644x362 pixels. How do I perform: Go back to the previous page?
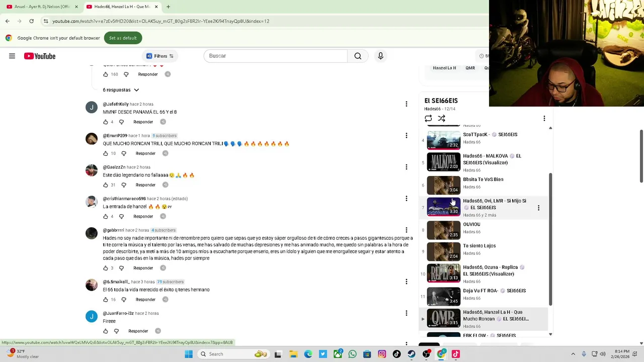7,21
